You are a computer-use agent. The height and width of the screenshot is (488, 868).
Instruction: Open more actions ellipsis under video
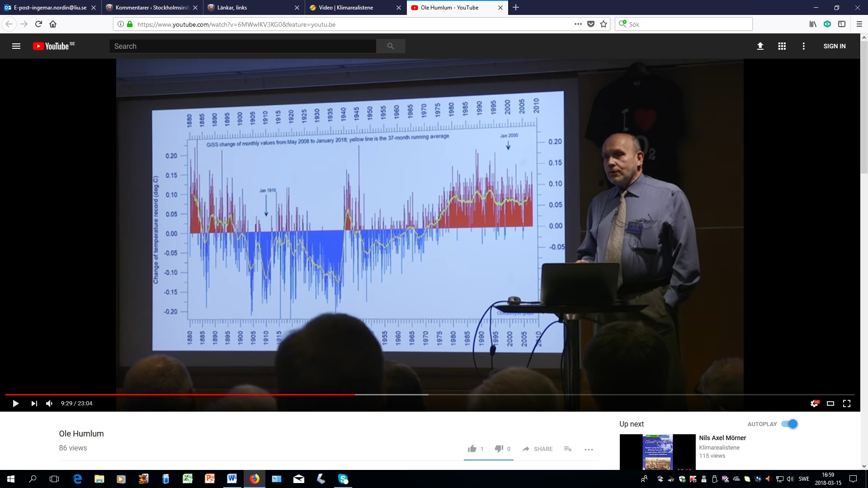[x=589, y=449]
